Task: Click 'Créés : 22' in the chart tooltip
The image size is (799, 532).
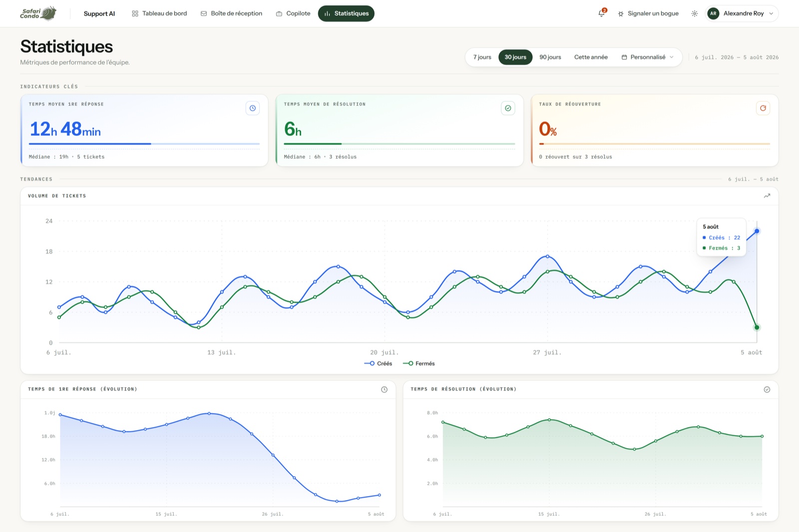Action: pyautogui.click(x=722, y=238)
